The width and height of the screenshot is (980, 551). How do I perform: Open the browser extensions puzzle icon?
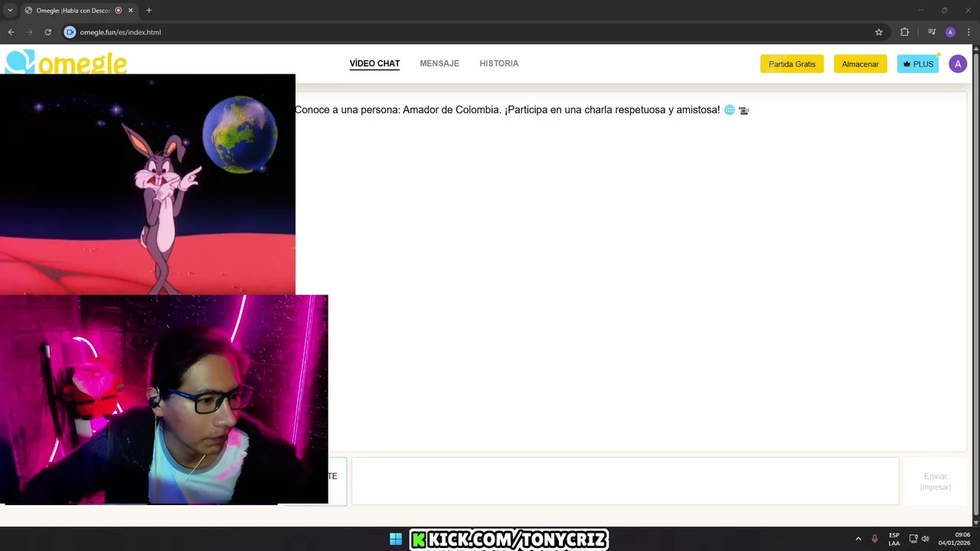(904, 32)
